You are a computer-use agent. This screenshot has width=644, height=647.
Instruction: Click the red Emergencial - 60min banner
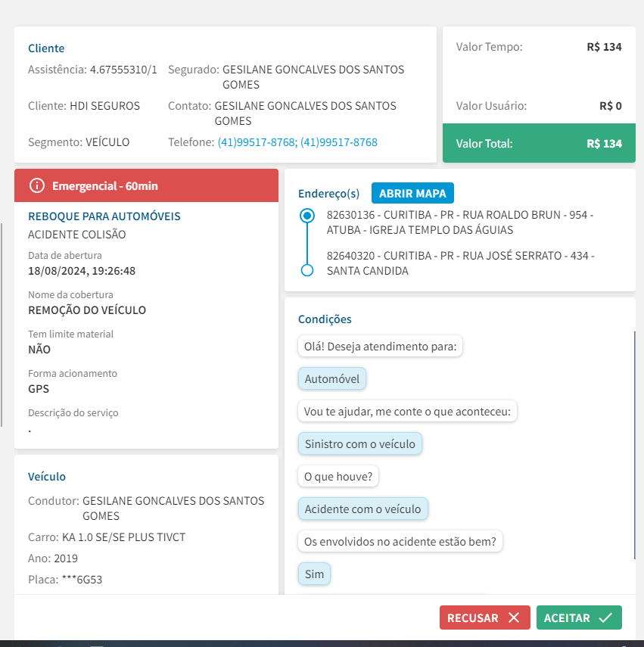(147, 185)
